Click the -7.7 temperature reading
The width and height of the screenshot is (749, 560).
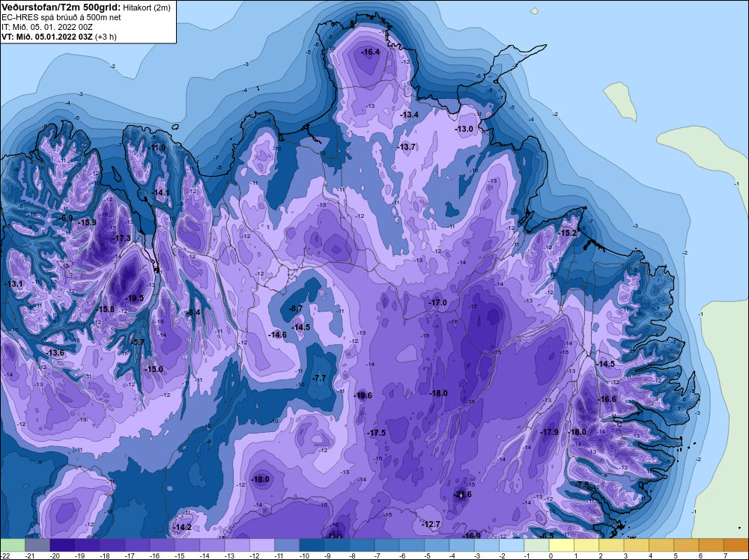319,378
